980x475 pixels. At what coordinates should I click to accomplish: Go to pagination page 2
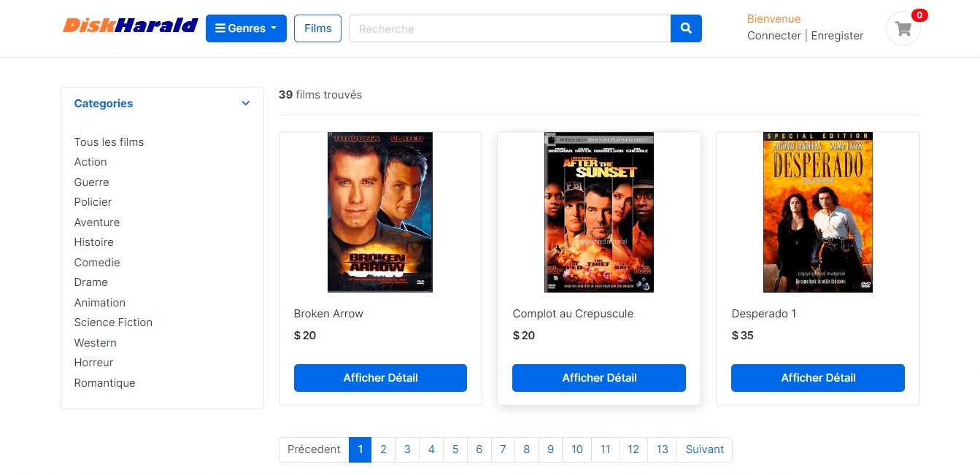383,449
